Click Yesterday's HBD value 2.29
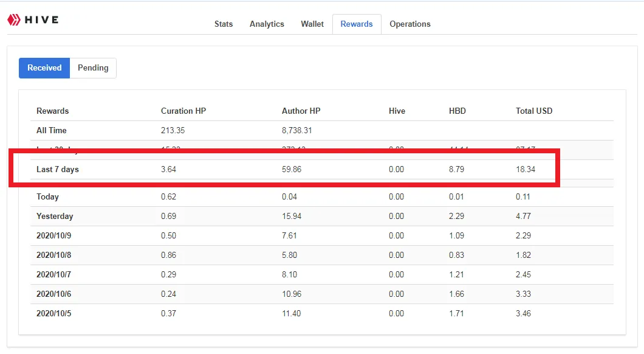Image resolution: width=644 pixels, height=354 pixels. [456, 217]
